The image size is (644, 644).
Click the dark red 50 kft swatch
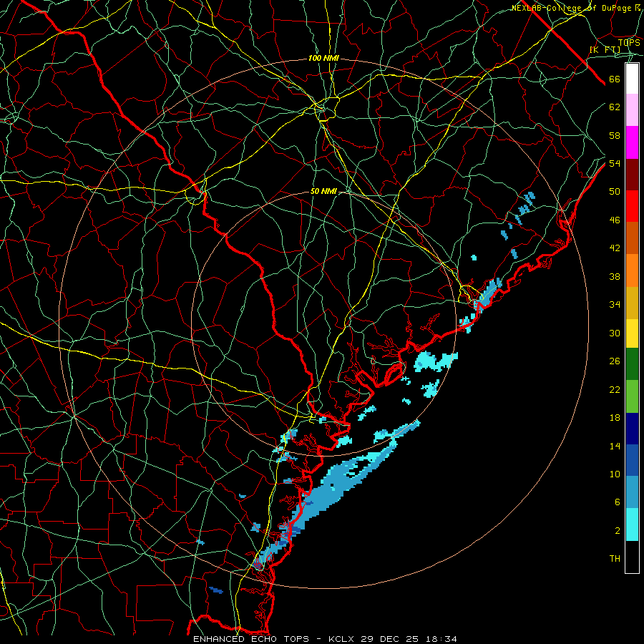[632, 175]
